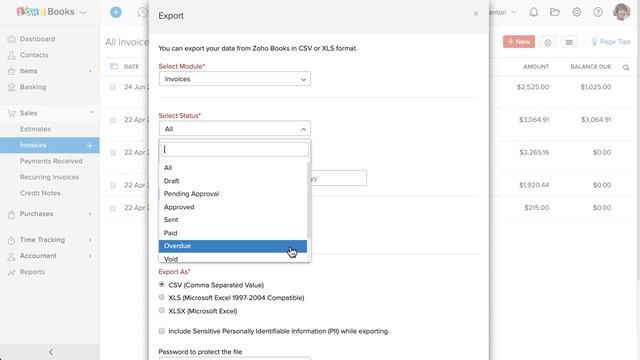Choose Pending Approval status option
640x360 pixels.
[233, 194]
